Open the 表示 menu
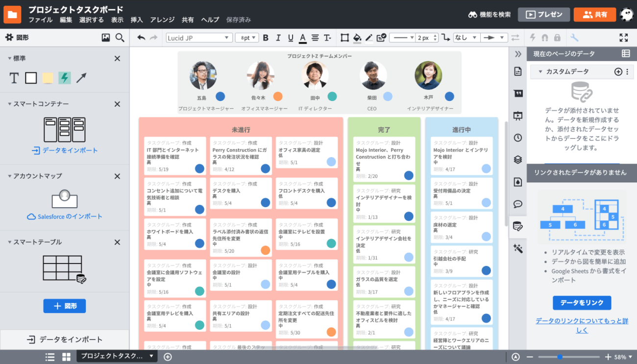 click(x=117, y=20)
